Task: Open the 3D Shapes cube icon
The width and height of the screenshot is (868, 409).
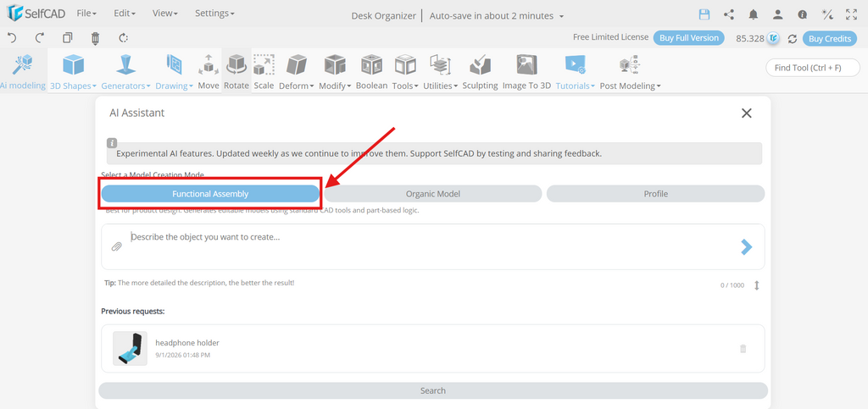Action: point(73,65)
